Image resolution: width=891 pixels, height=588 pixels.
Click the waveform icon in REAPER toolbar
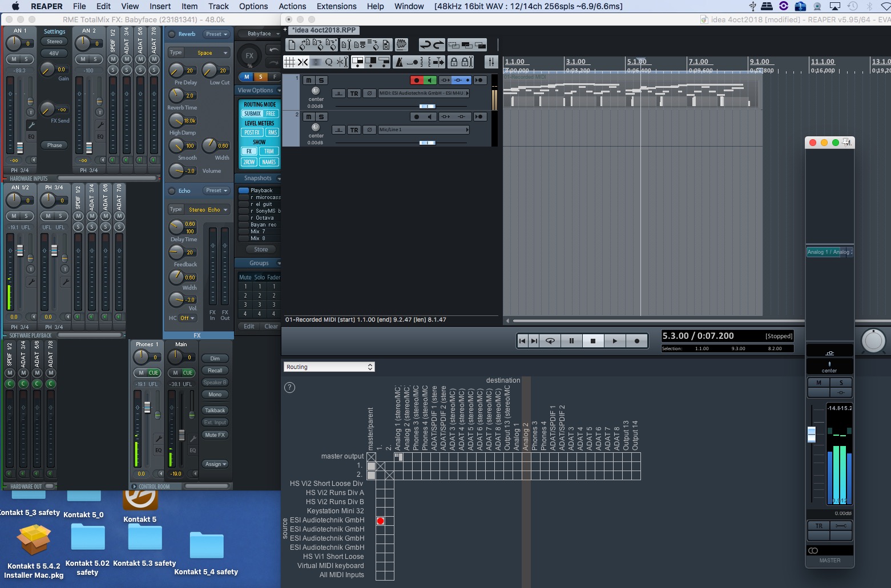[402, 44]
